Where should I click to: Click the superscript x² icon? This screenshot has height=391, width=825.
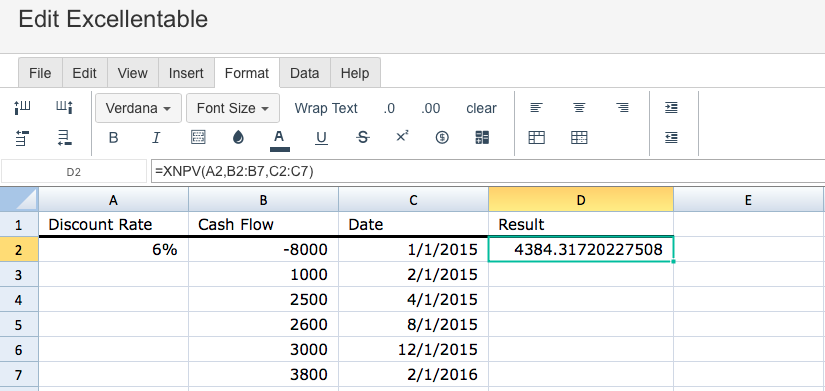[402, 137]
